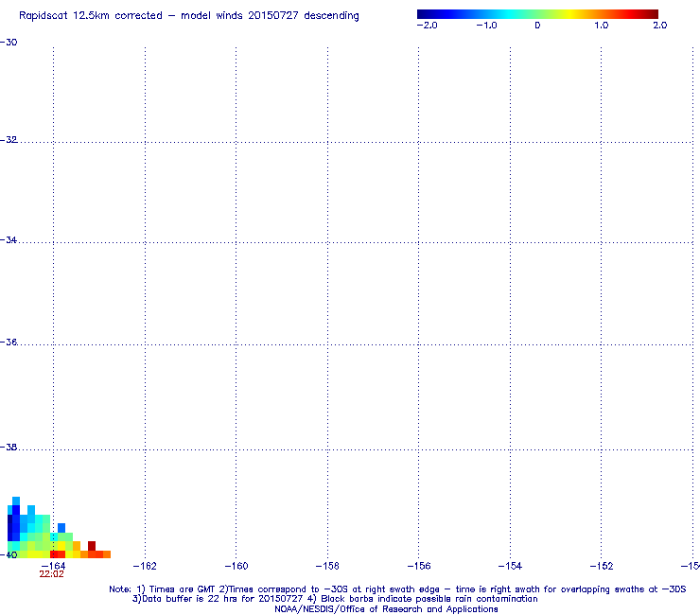
Task: Click the isolated blue data cell near -164
Action: (61, 528)
